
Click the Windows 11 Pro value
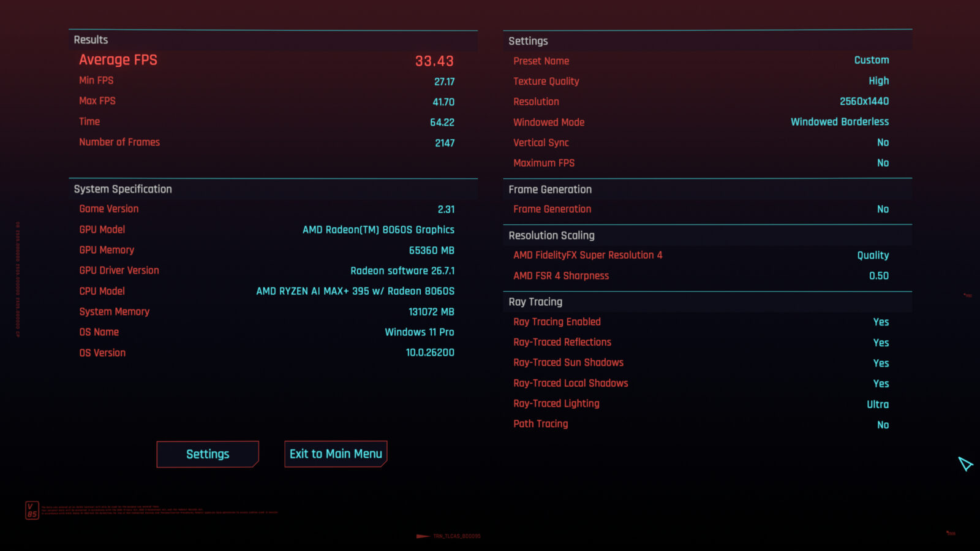click(420, 332)
